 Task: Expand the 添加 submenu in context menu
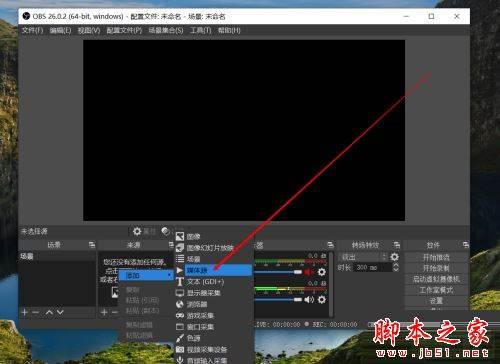pos(146,275)
